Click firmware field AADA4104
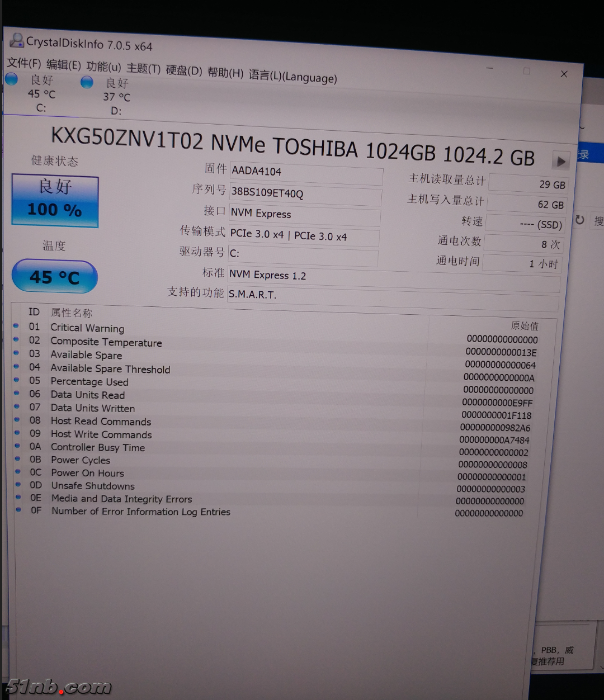Image resolution: width=604 pixels, height=700 pixels. coord(306,173)
